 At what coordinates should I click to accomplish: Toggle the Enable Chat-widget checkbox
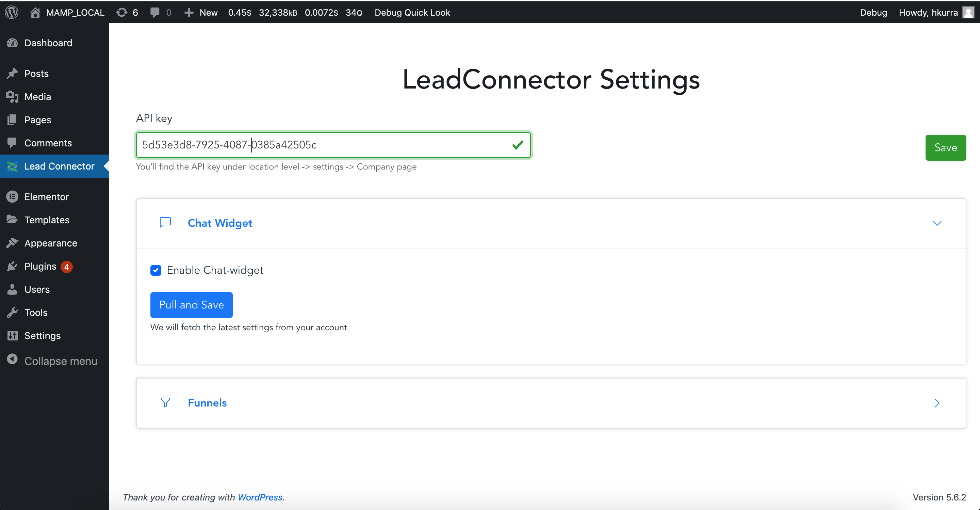point(156,270)
